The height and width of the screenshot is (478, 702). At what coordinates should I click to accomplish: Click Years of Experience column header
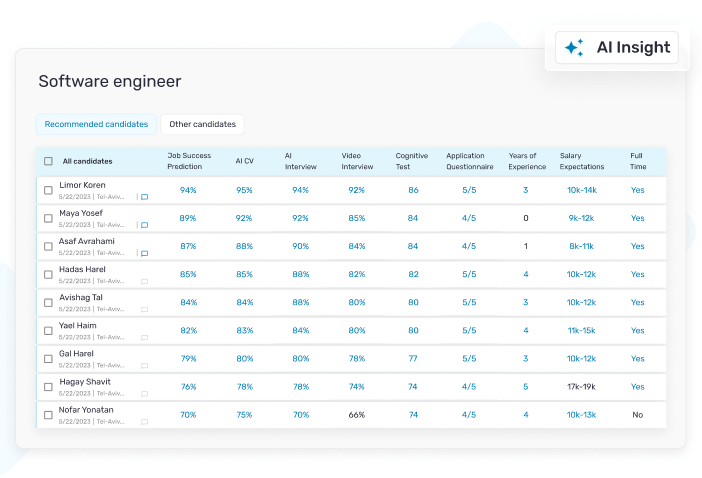tap(527, 161)
